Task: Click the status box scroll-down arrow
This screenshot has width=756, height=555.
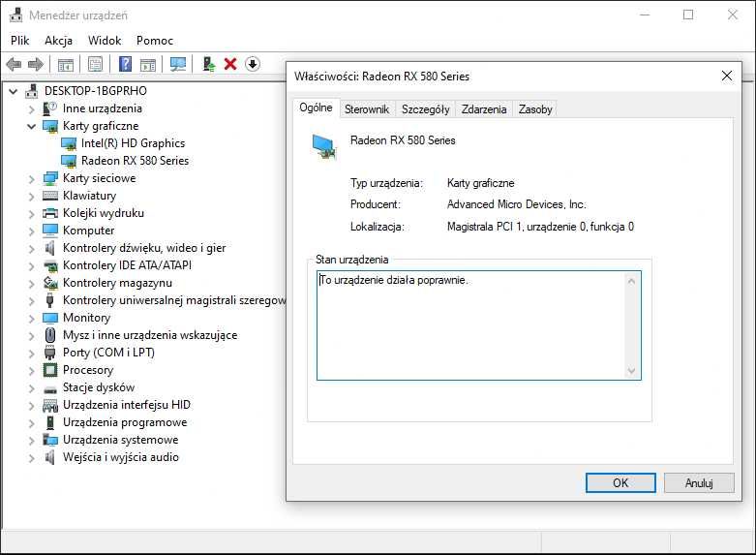Action: pyautogui.click(x=631, y=371)
